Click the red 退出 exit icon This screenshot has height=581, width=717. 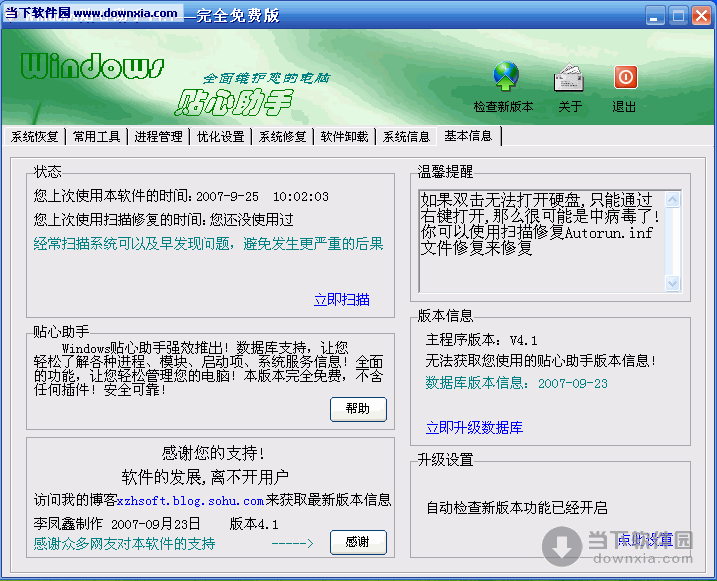[x=625, y=77]
